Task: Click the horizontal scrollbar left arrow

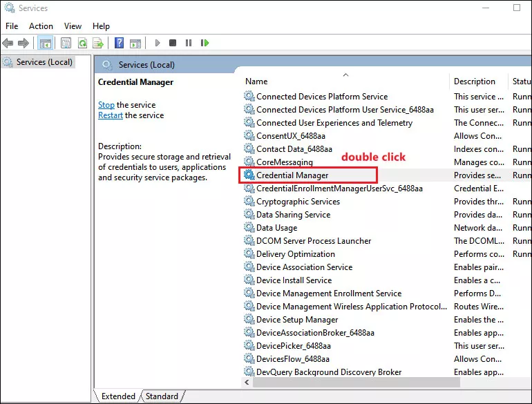Action: tap(247, 383)
